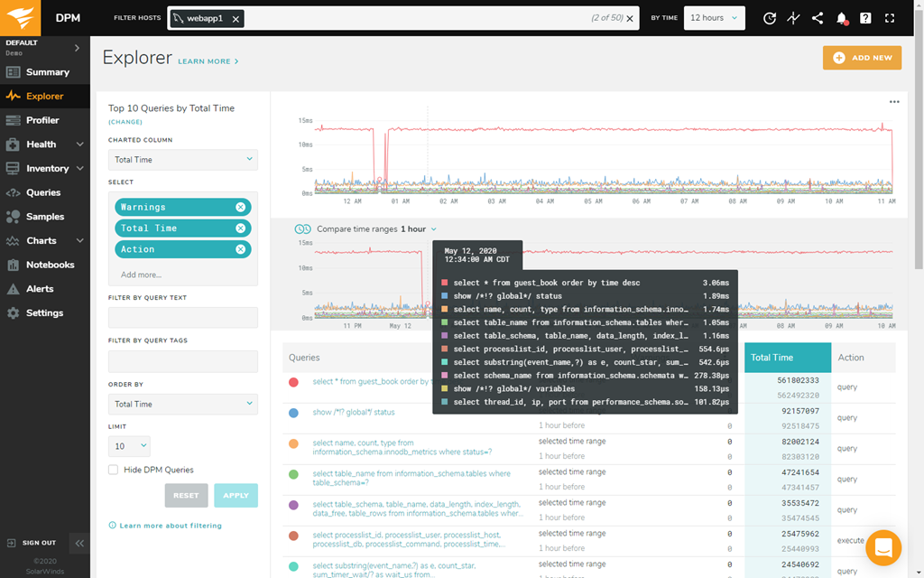Viewport: 924px width, 578px height.
Task: Open the help question mark icon
Action: 865,18
